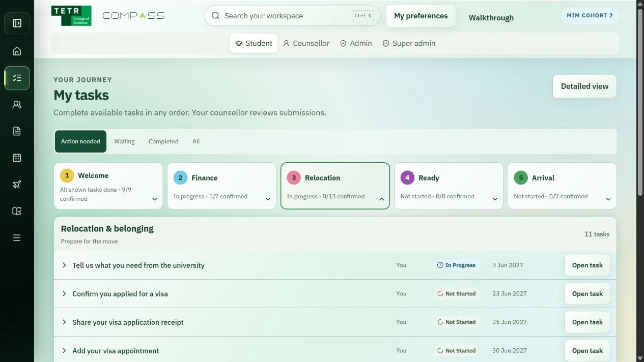
Task: Open task 'Add your visa appointment'
Action: (587, 351)
